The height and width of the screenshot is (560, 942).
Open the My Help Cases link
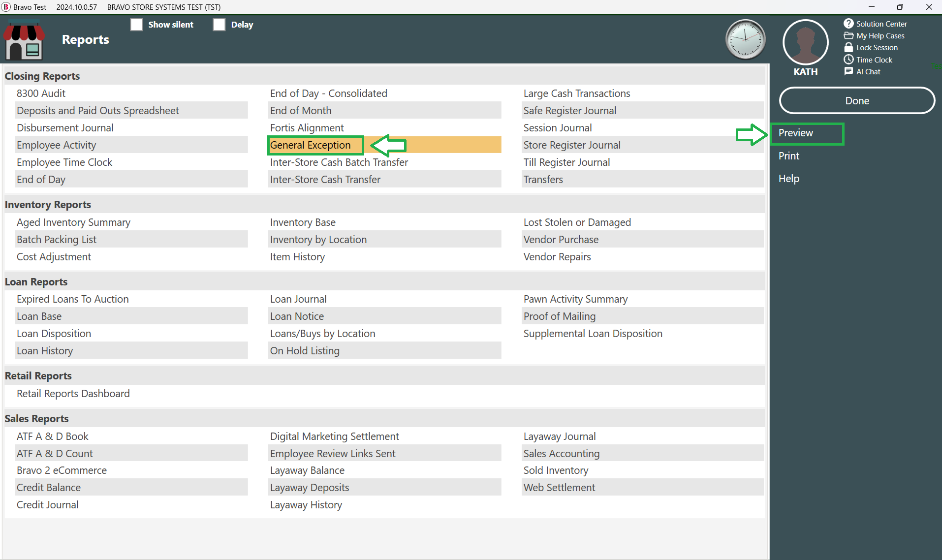880,35
